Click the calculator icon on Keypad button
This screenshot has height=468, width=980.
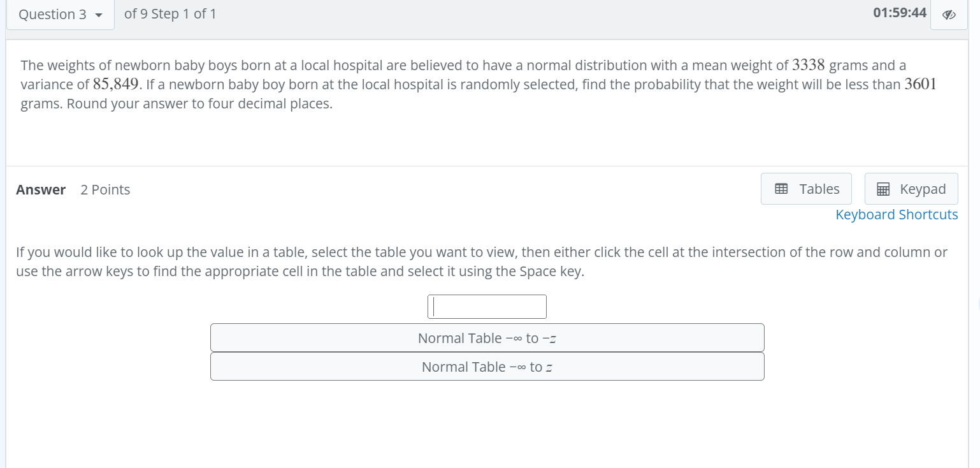(x=883, y=189)
